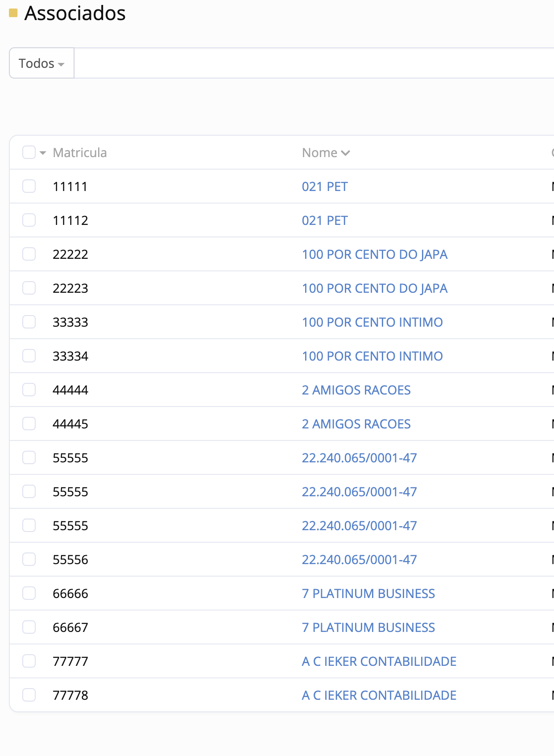Click the yellow square icon beside Associados
554x756 pixels.
click(13, 13)
